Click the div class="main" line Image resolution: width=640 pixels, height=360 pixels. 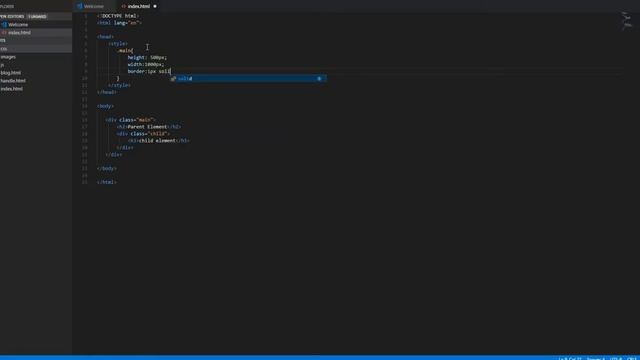(130, 120)
